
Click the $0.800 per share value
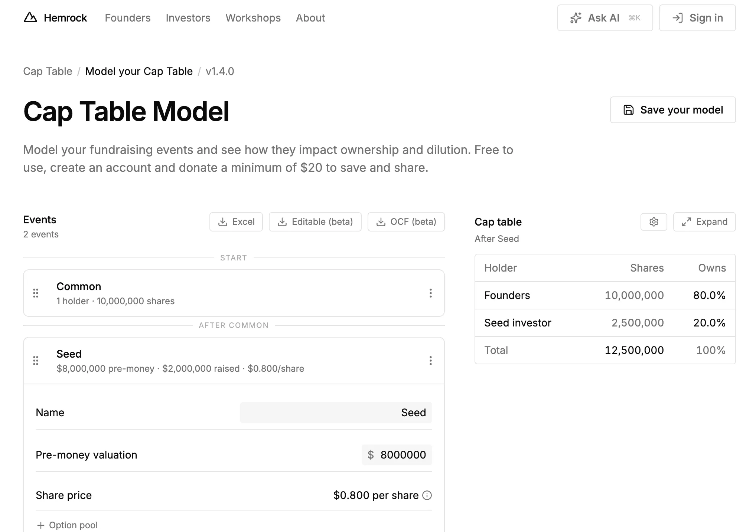coord(376,495)
